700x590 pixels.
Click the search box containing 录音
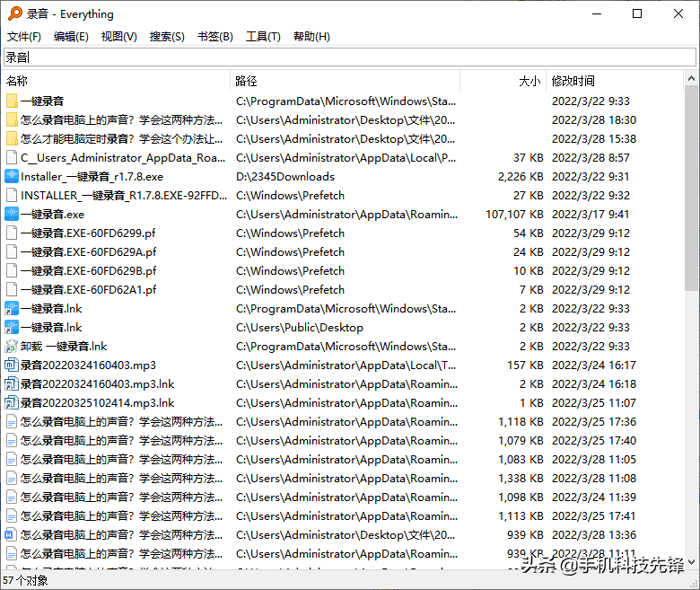coord(350,57)
